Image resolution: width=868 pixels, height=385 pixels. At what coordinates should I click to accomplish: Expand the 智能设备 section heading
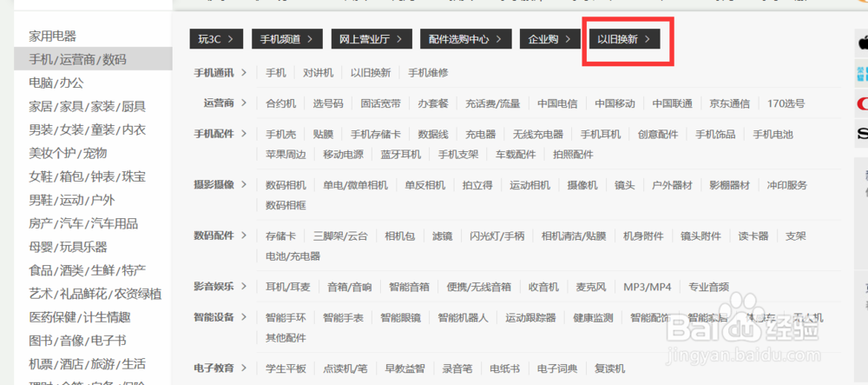point(220,317)
